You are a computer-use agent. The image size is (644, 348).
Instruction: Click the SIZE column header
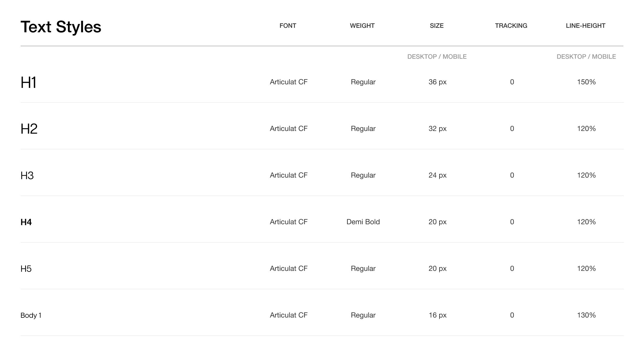click(x=437, y=26)
